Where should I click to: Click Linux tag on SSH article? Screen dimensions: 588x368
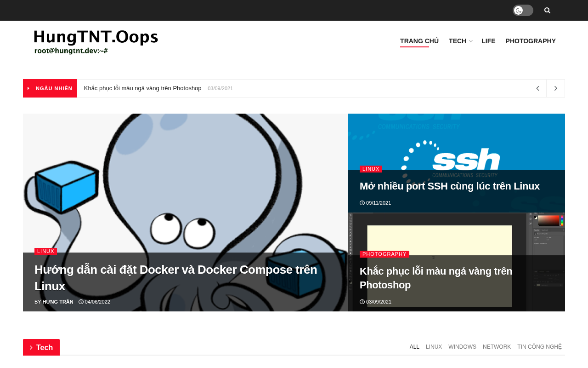click(371, 169)
